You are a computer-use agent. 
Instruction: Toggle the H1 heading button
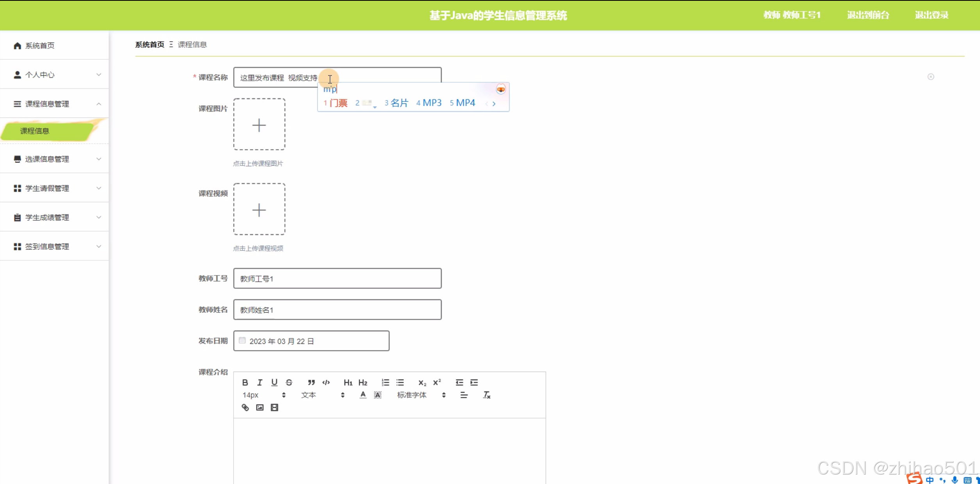pos(348,382)
